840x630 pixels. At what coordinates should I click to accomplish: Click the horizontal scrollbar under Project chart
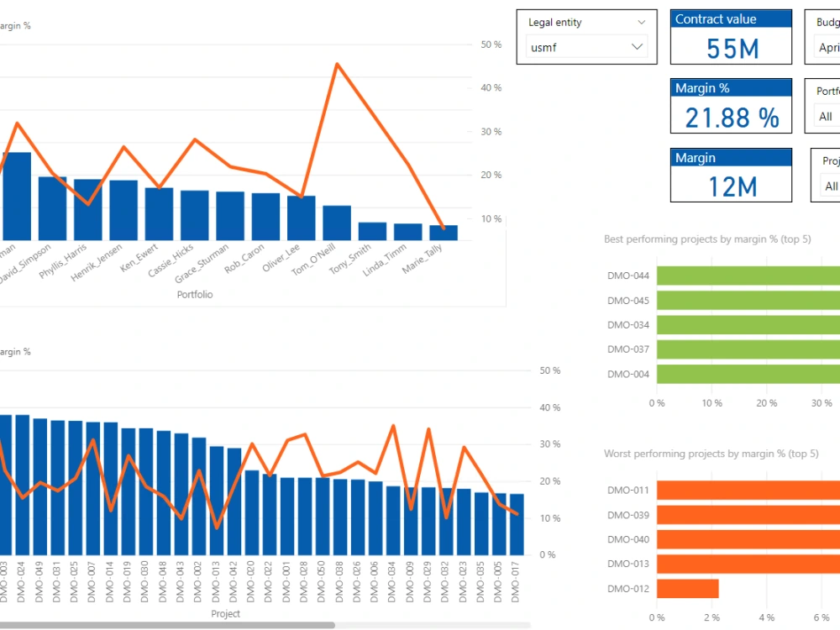167,625
